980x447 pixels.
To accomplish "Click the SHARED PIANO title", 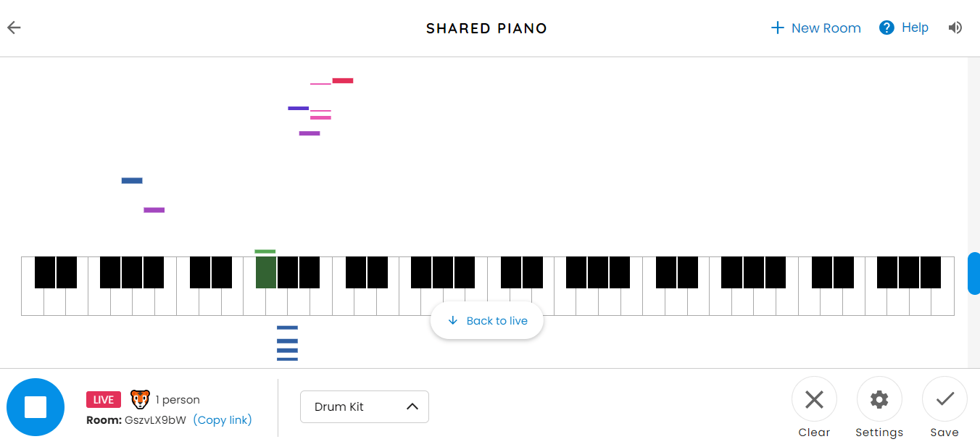I will 486,28.
